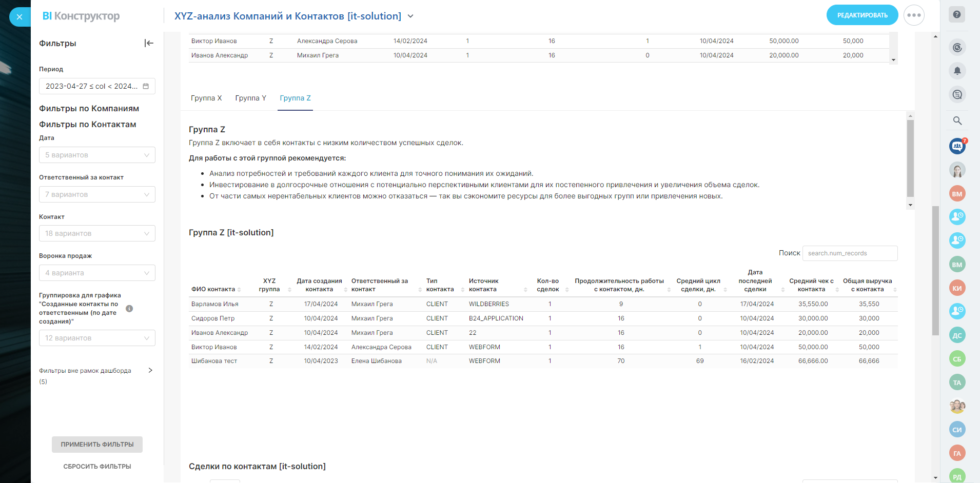Click СБРОСИТЬ ФИЛЬТРЫ link

tap(97, 467)
